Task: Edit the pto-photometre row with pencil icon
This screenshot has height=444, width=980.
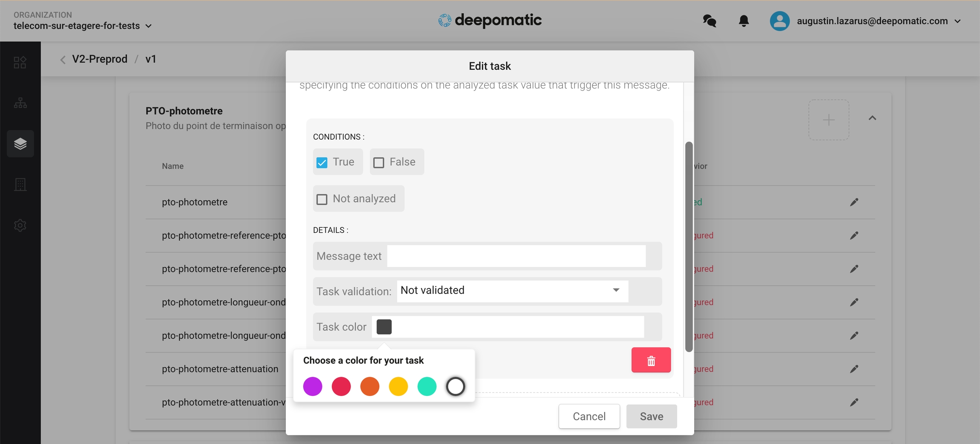Action: pos(854,202)
